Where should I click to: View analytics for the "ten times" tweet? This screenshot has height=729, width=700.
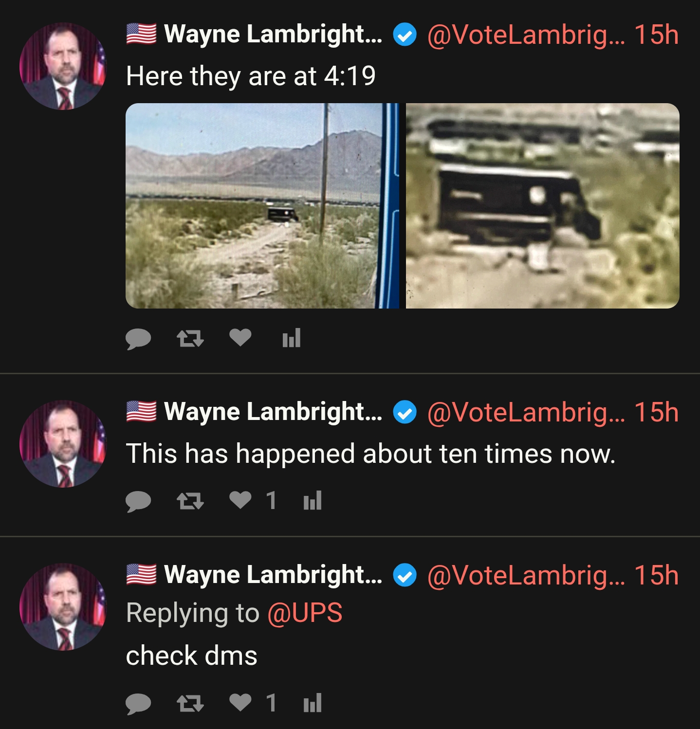click(313, 500)
